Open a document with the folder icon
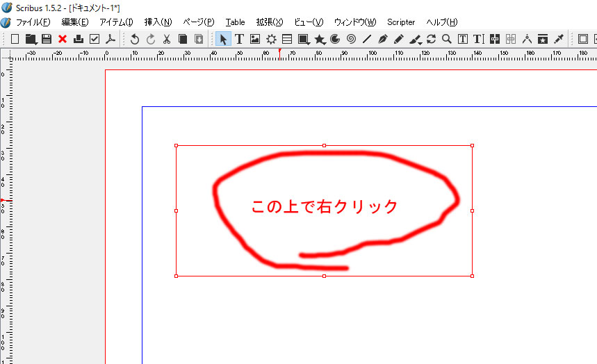 point(31,39)
